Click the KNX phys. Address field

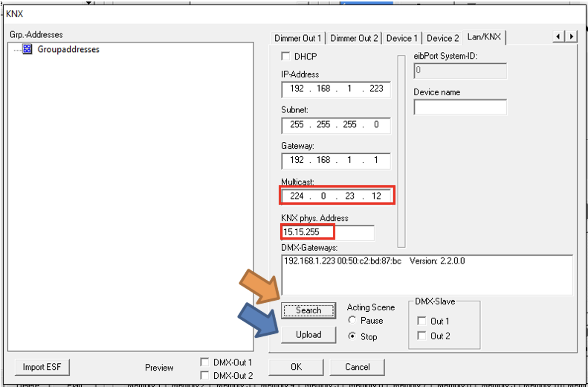pos(327,233)
